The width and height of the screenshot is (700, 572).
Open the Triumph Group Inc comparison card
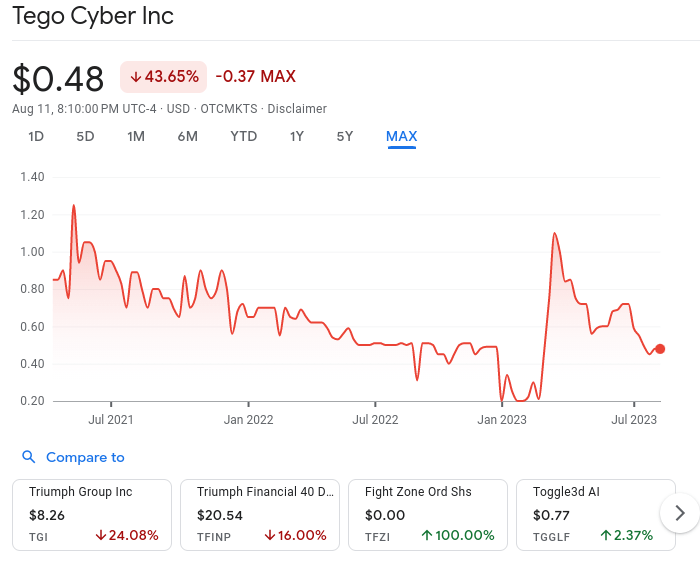[92, 514]
